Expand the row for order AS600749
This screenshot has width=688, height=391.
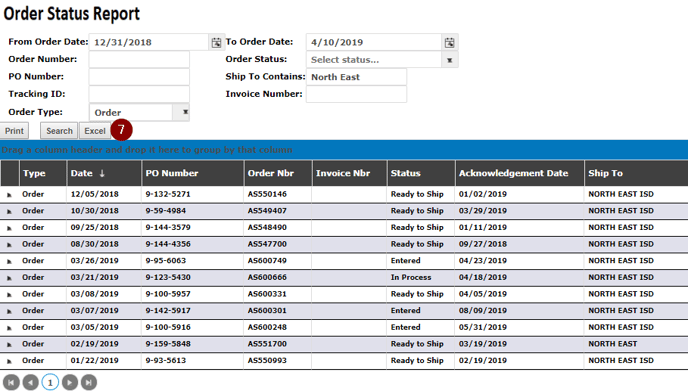(x=9, y=262)
